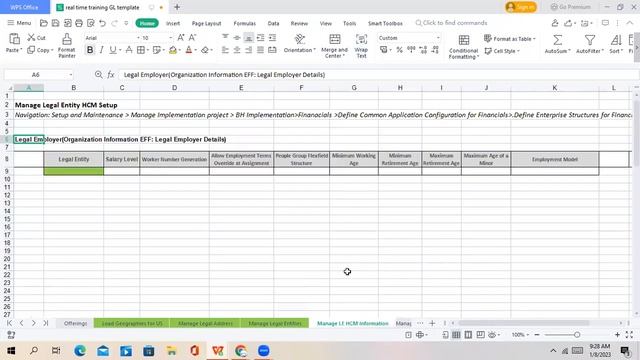
Task: Switch to the Page Layout tab
Action: point(207,23)
